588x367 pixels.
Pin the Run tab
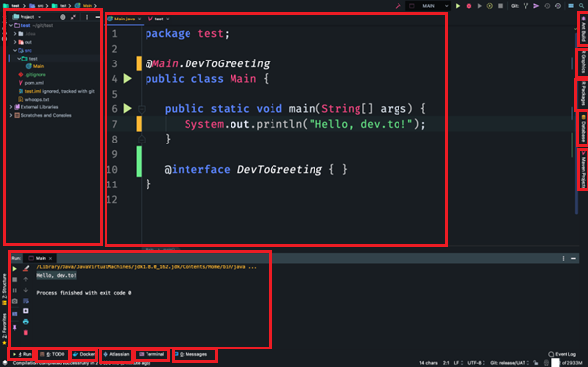pyautogui.click(x=15, y=327)
